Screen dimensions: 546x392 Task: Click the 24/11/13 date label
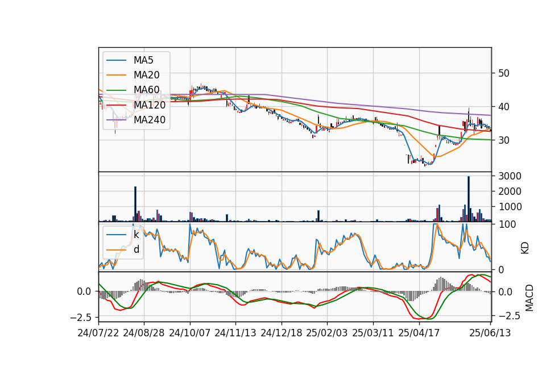click(x=235, y=333)
